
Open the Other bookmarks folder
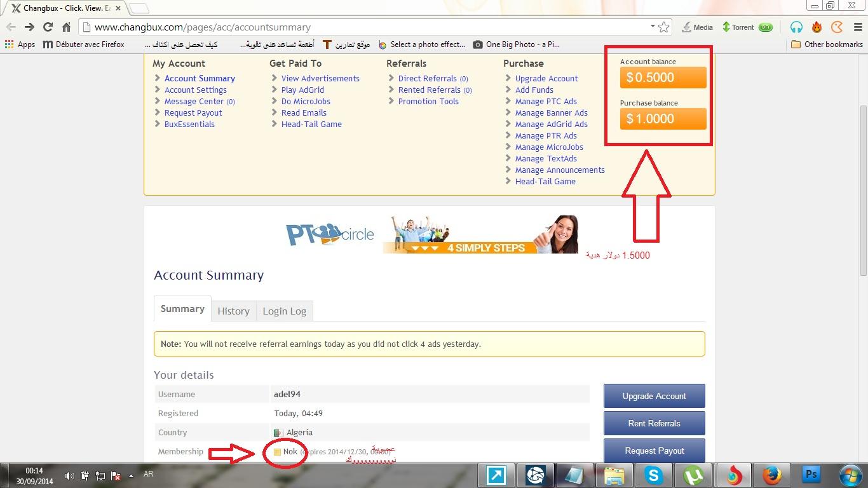[x=827, y=44]
